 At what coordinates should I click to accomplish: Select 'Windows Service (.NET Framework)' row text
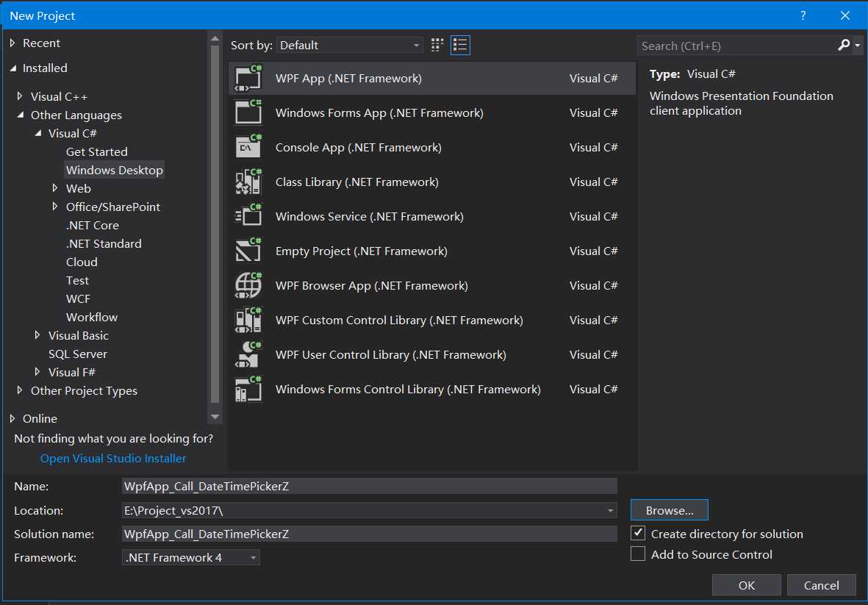click(x=369, y=216)
